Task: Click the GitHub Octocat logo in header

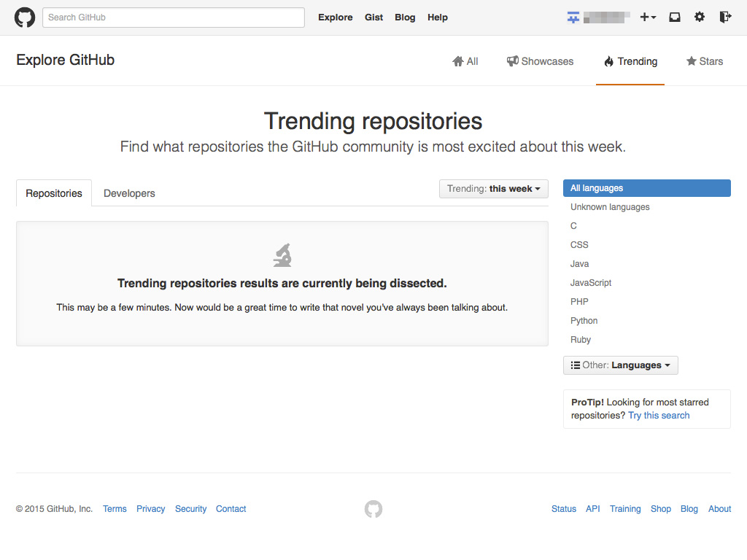Action: [25, 17]
